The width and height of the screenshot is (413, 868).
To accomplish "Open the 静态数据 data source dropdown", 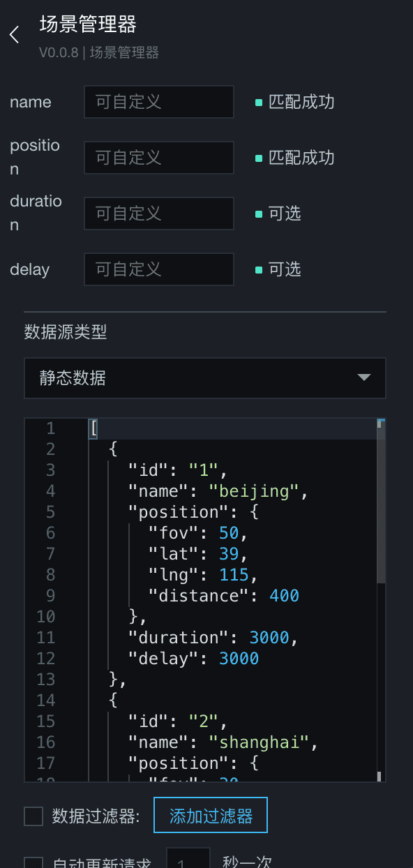I will pyautogui.click(x=205, y=378).
